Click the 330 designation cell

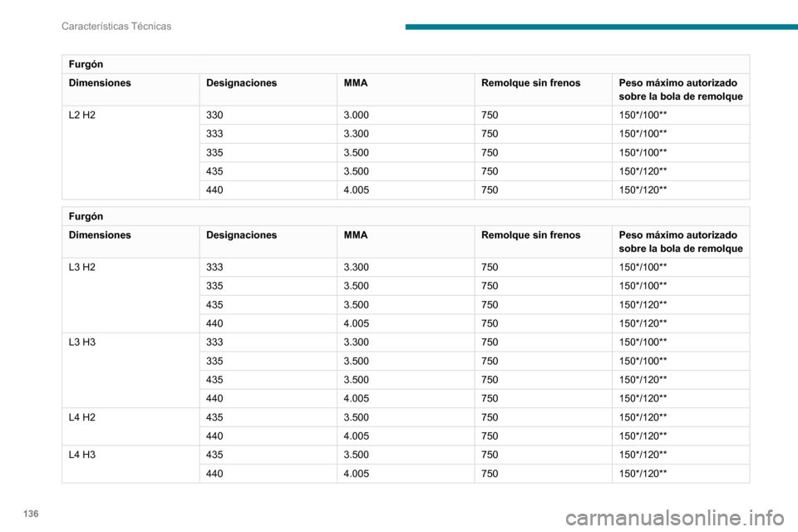pos(214,115)
